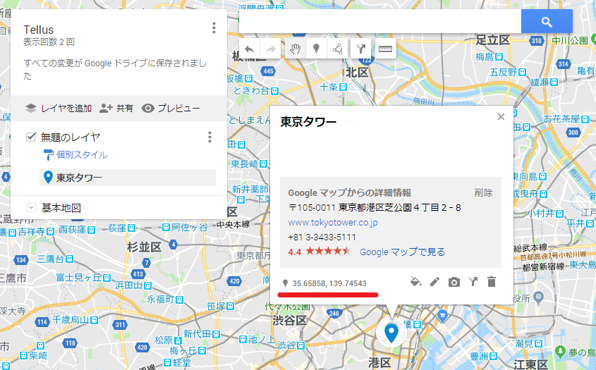Click the trash delete icon in popup
The width and height of the screenshot is (596, 370).
(x=491, y=282)
